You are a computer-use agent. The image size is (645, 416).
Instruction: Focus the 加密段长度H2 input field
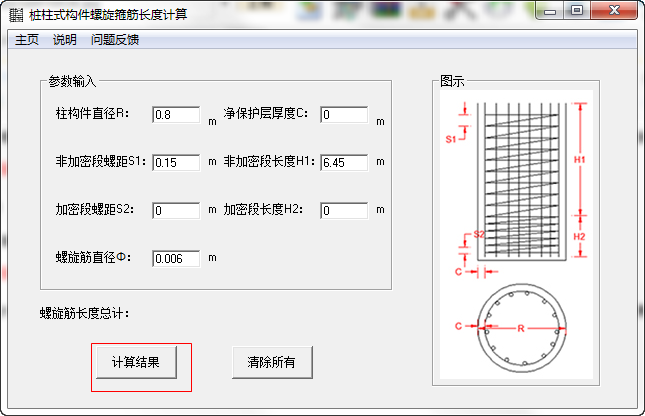click(x=344, y=211)
